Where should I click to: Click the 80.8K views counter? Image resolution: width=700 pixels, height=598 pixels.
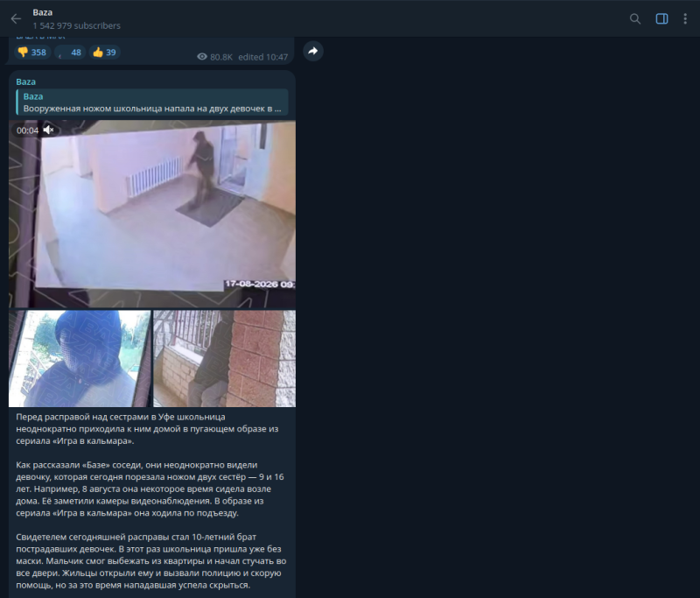[214, 57]
